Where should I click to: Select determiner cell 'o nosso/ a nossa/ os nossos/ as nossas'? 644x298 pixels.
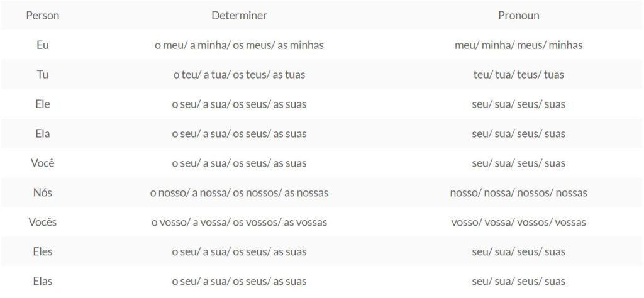click(x=239, y=192)
